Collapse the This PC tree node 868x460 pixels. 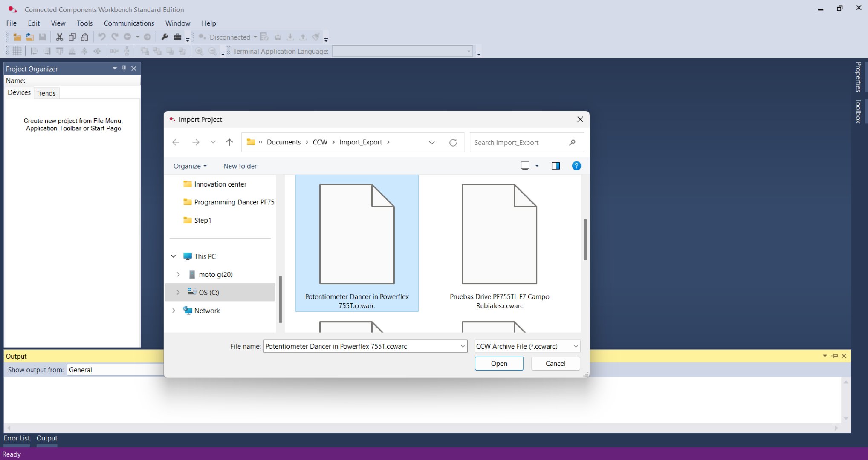[174, 256]
